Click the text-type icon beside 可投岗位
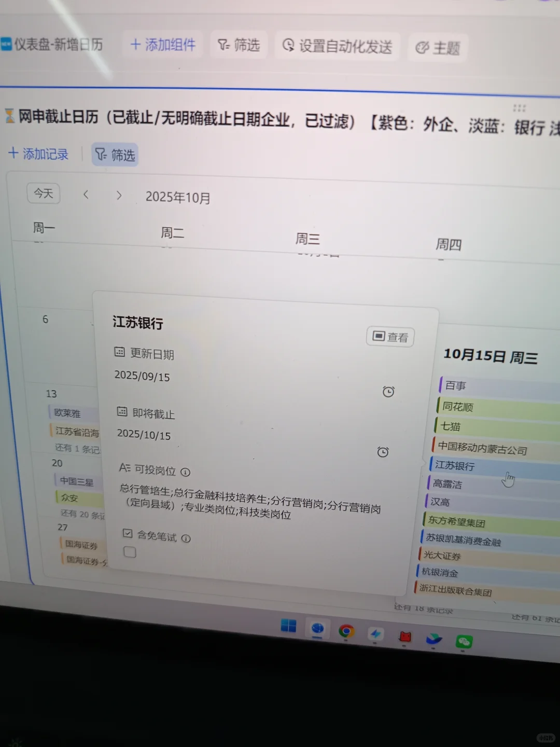This screenshot has height=747, width=560. (125, 468)
